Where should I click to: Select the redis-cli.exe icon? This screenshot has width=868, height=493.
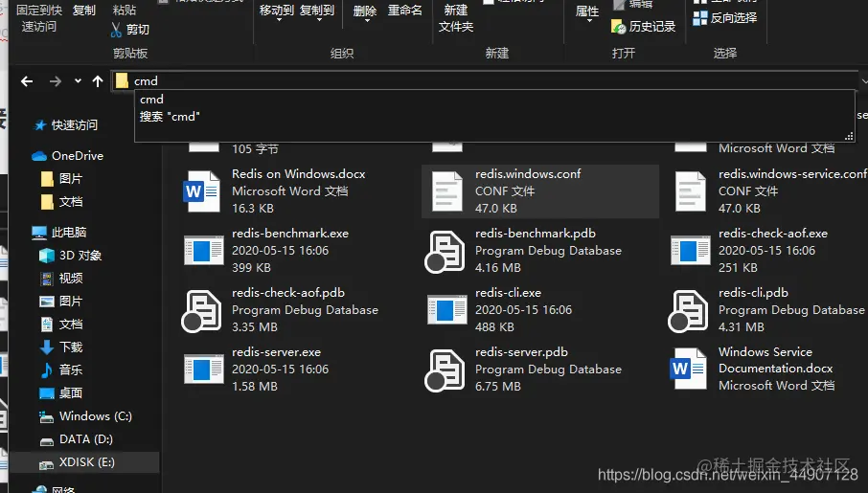pyautogui.click(x=447, y=310)
